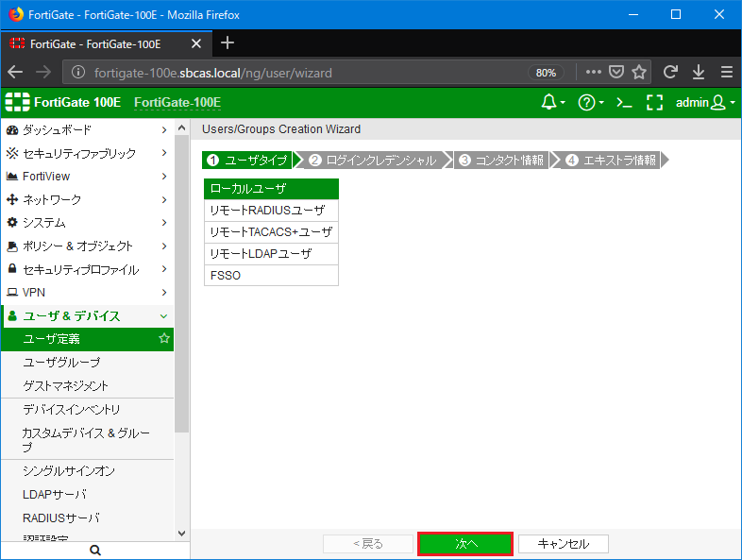The height and width of the screenshot is (560, 742).
Task: Click the ダッシュボード gauge icon
Action: 12,129
